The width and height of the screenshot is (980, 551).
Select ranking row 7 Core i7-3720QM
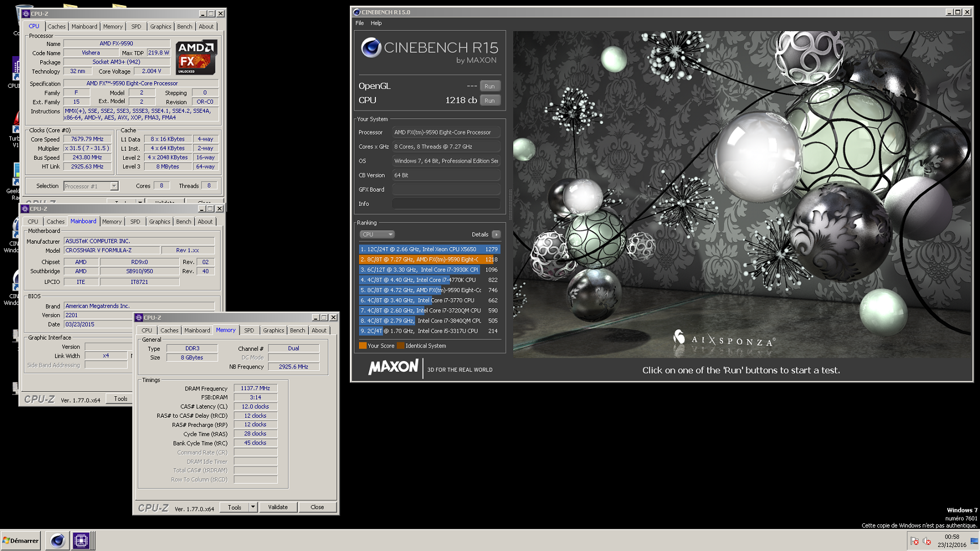(429, 310)
